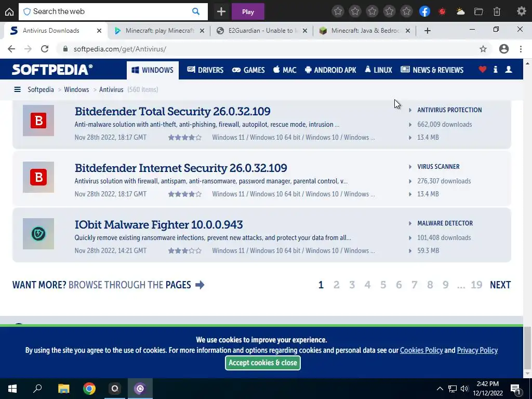Click the purple Play button
Image resolution: width=532 pixels, height=399 pixels.
(248, 11)
